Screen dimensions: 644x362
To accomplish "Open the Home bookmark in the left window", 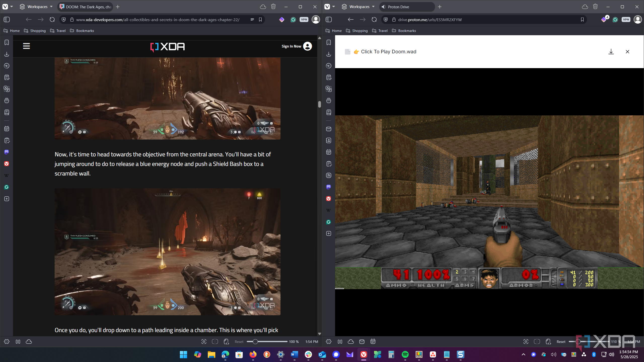I will [x=12, y=31].
